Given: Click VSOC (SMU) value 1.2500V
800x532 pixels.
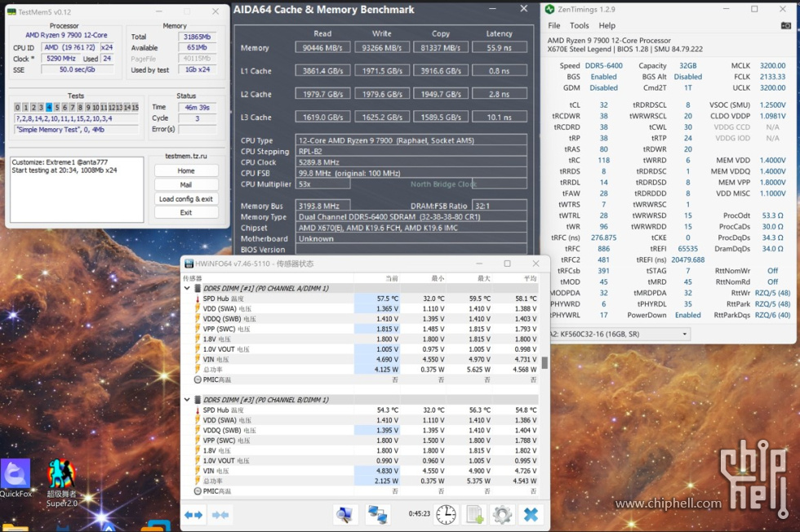Looking at the screenshot, I should [772, 105].
